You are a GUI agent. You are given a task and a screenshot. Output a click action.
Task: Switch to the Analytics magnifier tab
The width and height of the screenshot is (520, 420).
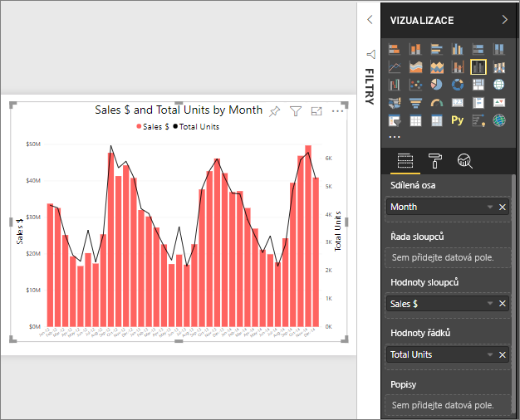tap(465, 160)
